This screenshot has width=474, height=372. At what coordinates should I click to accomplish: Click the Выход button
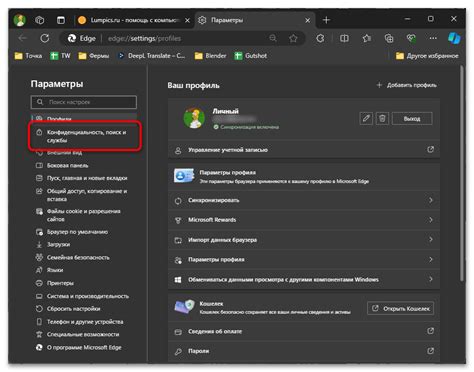pyautogui.click(x=412, y=119)
